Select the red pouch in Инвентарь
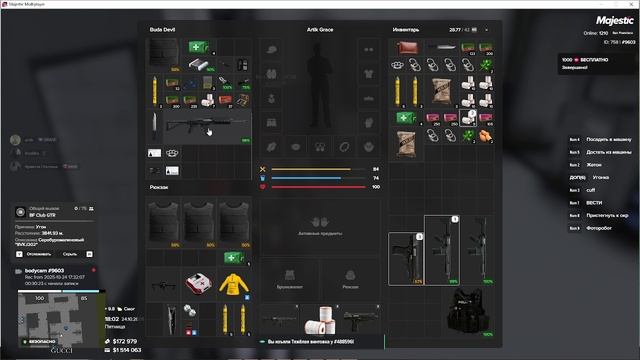 pyautogui.click(x=407, y=48)
